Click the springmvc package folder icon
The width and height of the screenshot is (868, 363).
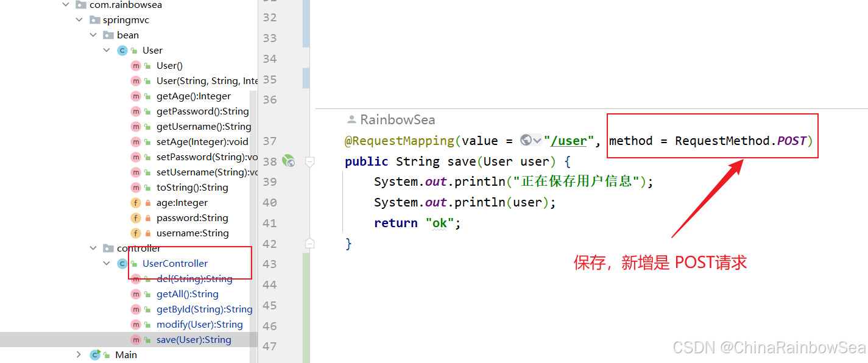[94, 20]
